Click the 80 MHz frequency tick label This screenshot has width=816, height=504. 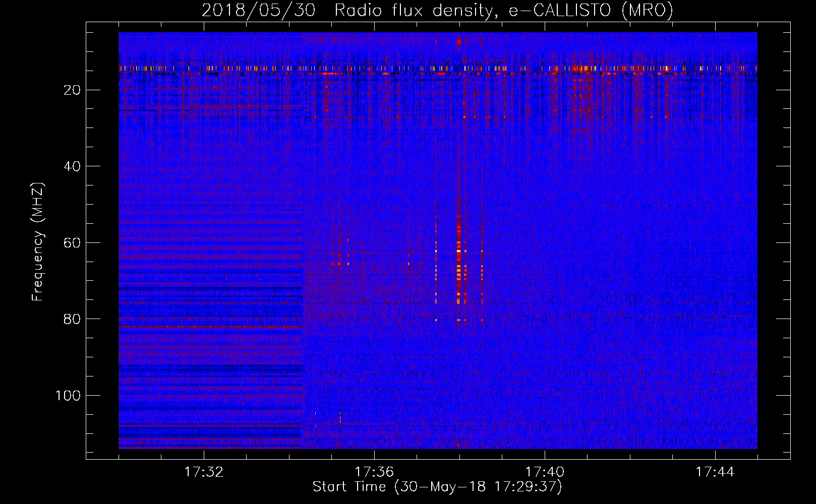73,319
